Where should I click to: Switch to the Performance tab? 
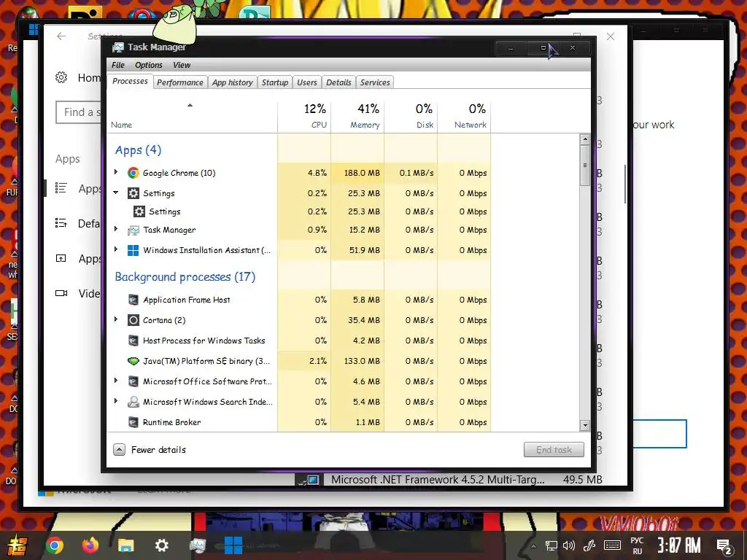tap(180, 82)
